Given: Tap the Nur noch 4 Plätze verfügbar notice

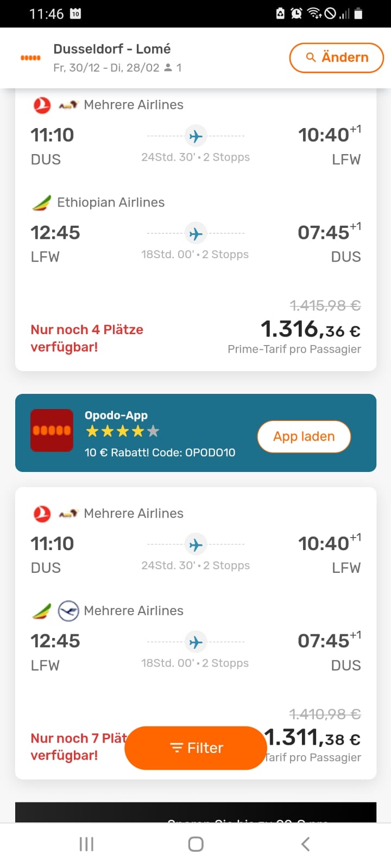Looking at the screenshot, I should point(87,338).
